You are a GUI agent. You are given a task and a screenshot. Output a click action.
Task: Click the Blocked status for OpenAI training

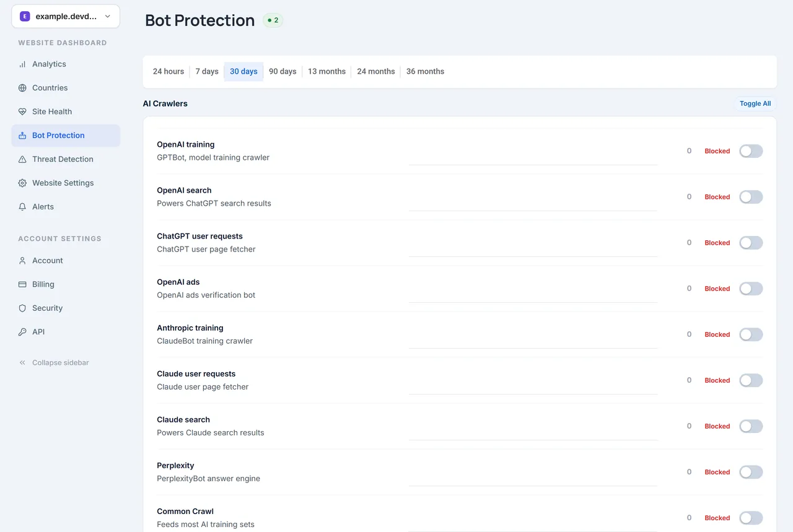(x=717, y=151)
